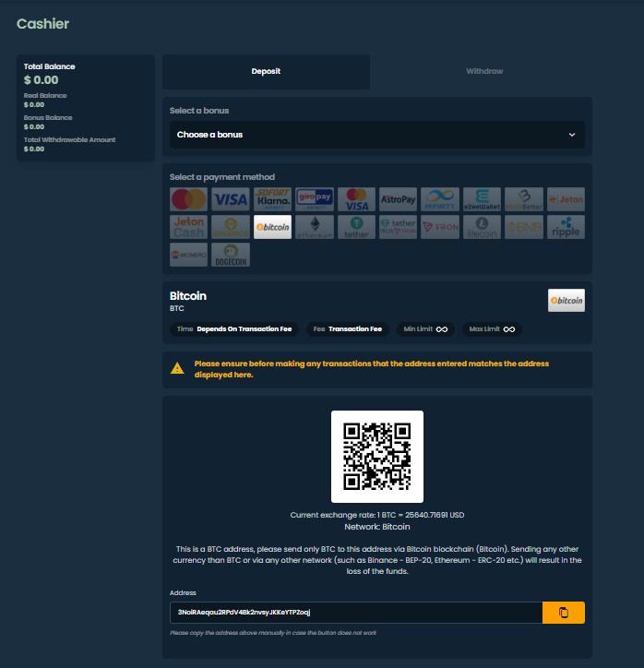Screen dimensions: 644x668
Task: Click the Current exchange rate text
Action: click(377, 515)
